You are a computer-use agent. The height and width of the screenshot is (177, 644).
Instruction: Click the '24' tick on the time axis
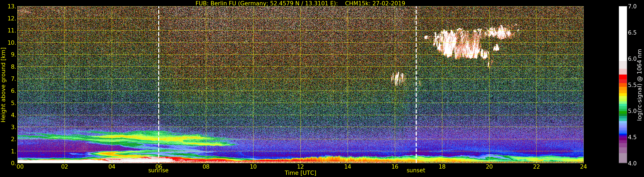click(x=583, y=166)
